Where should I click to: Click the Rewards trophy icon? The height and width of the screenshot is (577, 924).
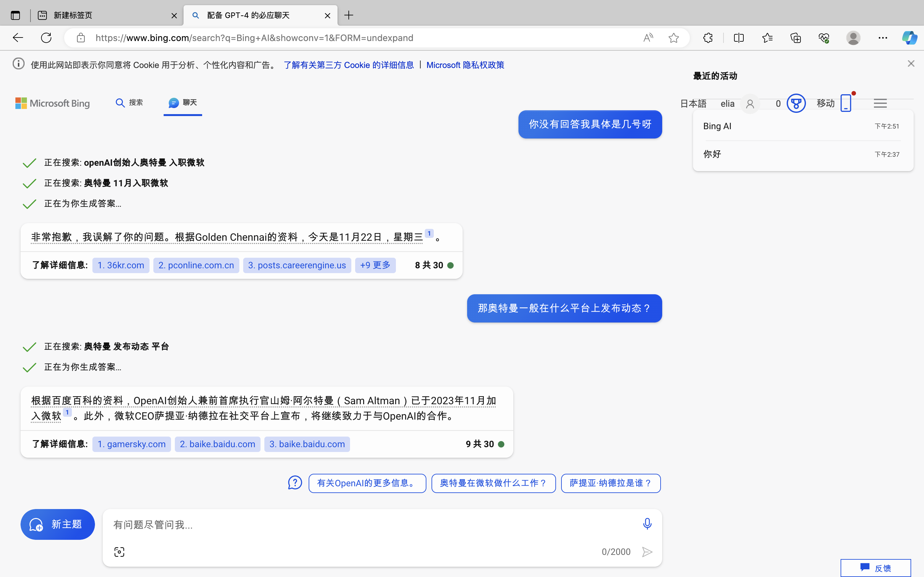click(796, 104)
